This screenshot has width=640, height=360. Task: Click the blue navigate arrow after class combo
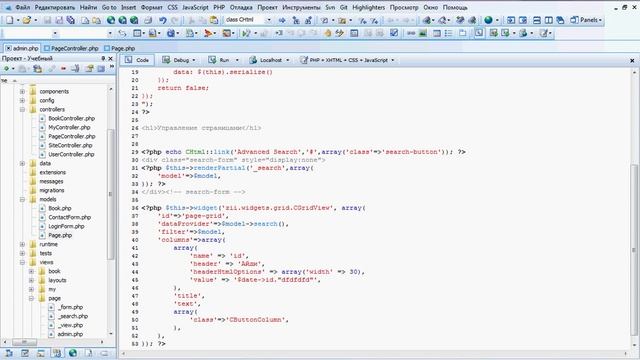coord(282,20)
